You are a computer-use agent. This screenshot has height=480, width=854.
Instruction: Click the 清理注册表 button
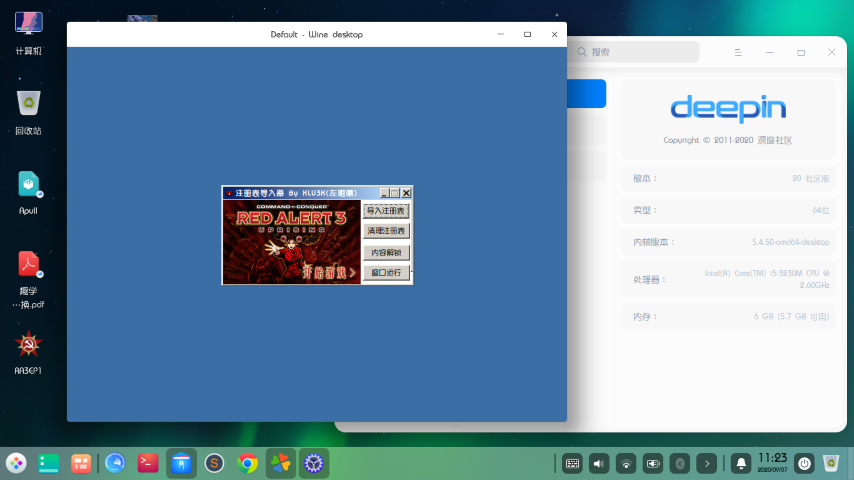point(386,231)
